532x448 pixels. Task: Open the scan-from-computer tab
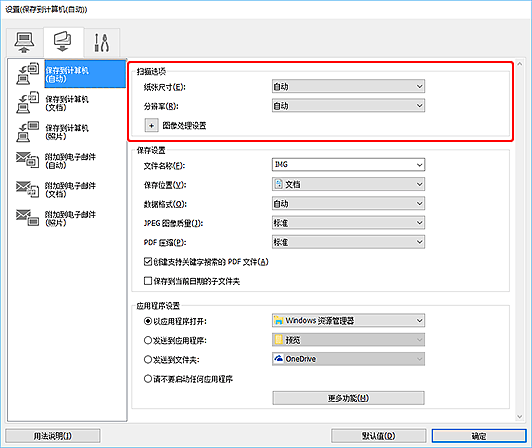click(x=24, y=42)
